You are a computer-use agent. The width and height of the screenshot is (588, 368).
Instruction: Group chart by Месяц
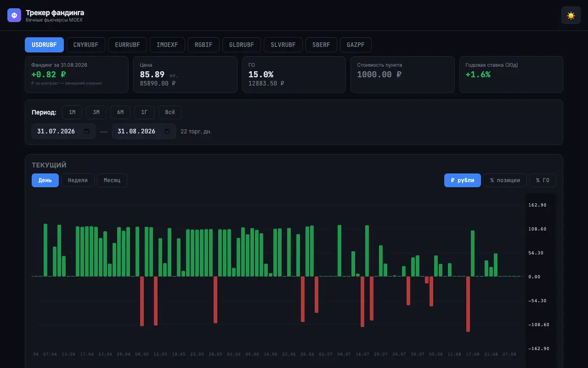112,180
